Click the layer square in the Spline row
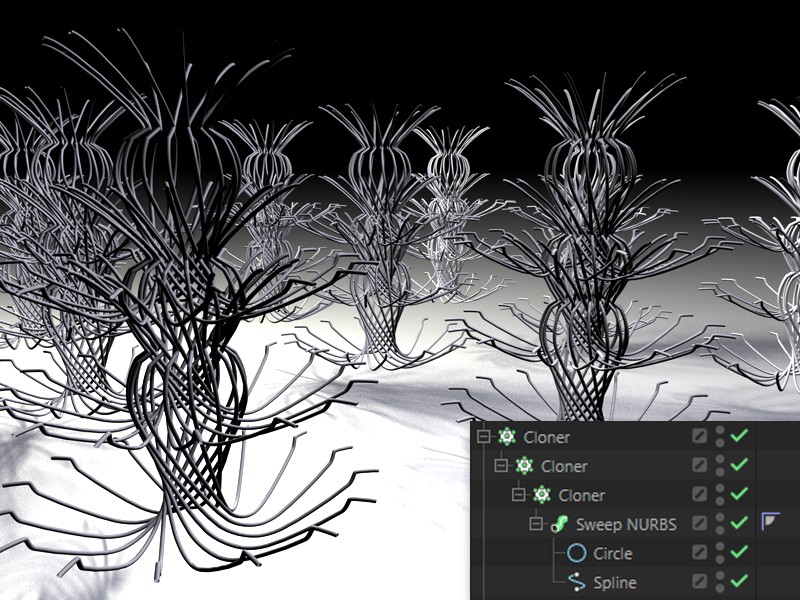Screen dimensions: 800x600 pos(699,581)
